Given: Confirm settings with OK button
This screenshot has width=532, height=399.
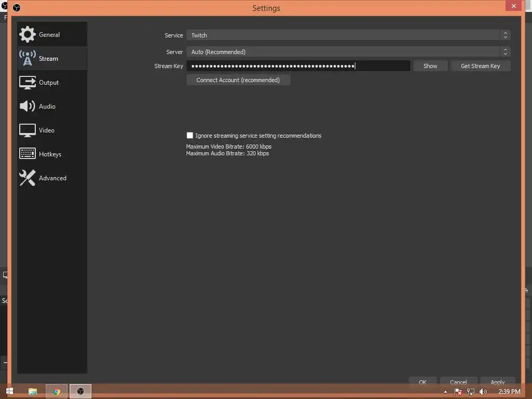Looking at the screenshot, I should pos(422,382).
